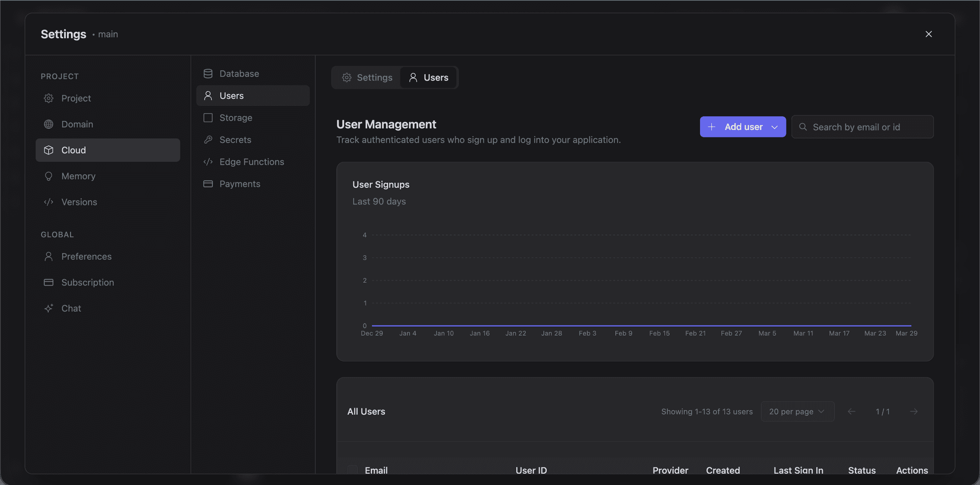Go to previous page arrow
This screenshot has width=980, height=485.
pos(852,411)
